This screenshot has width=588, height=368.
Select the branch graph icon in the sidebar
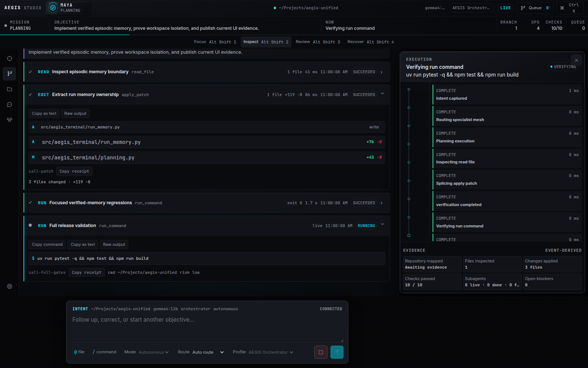click(10, 74)
